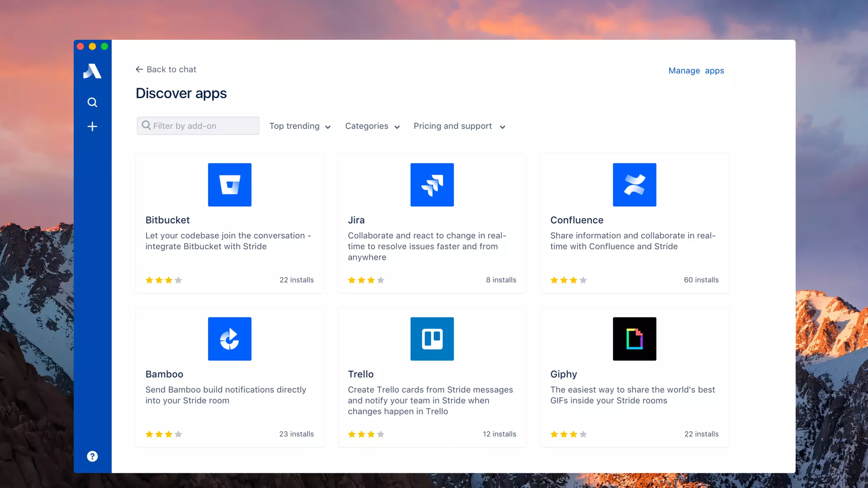Viewport: 868px width, 488px height.
Task: Click the Bitbucket description text
Action: [x=228, y=241]
